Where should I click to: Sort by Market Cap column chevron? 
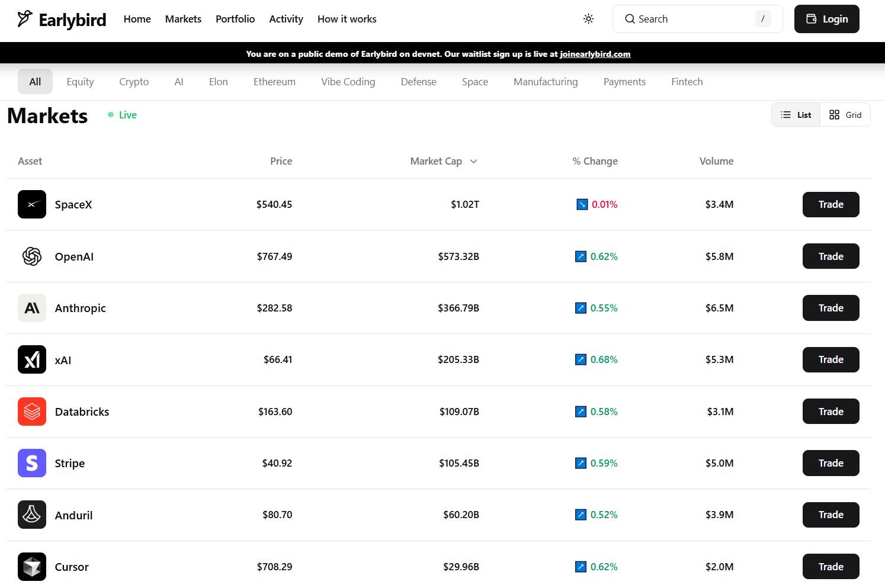pyautogui.click(x=473, y=161)
